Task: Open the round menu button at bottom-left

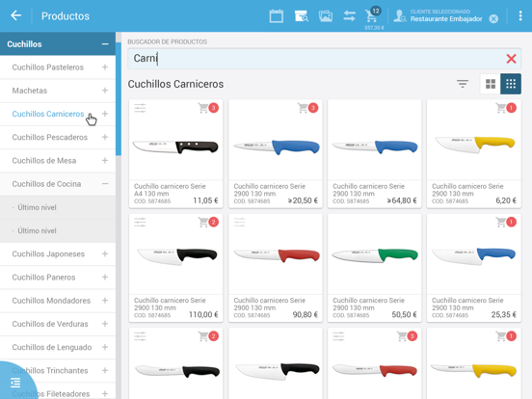Action: [15, 383]
